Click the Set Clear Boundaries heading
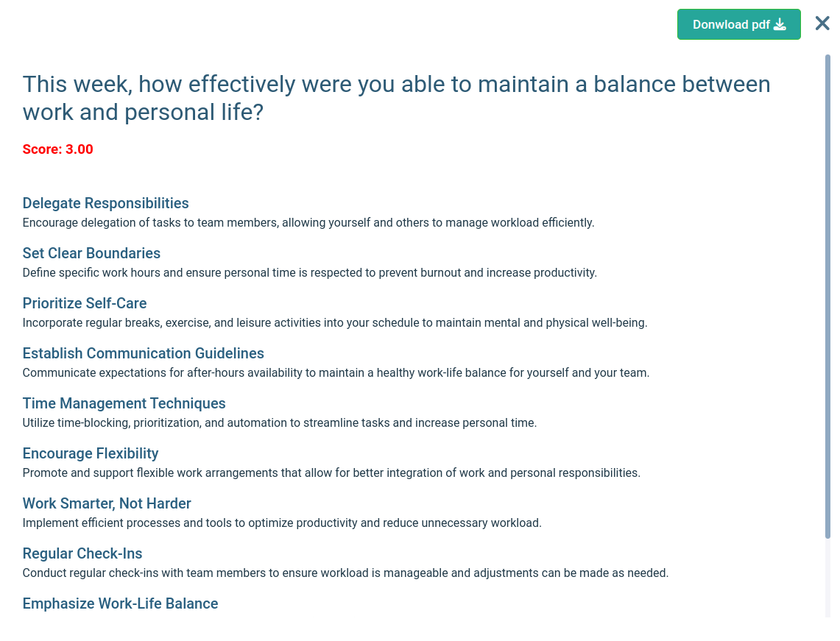The image size is (840, 641). 91,252
